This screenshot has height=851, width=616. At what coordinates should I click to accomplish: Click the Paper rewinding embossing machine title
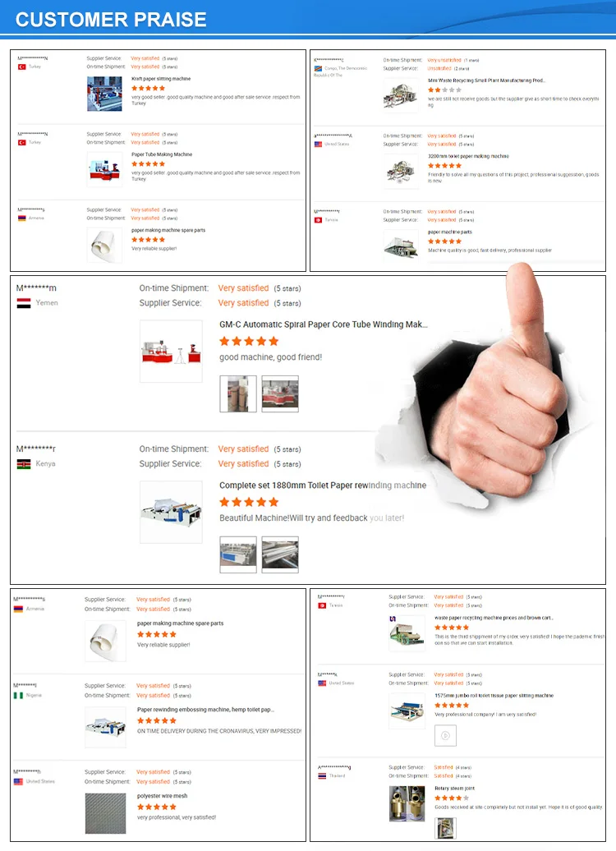(x=205, y=710)
